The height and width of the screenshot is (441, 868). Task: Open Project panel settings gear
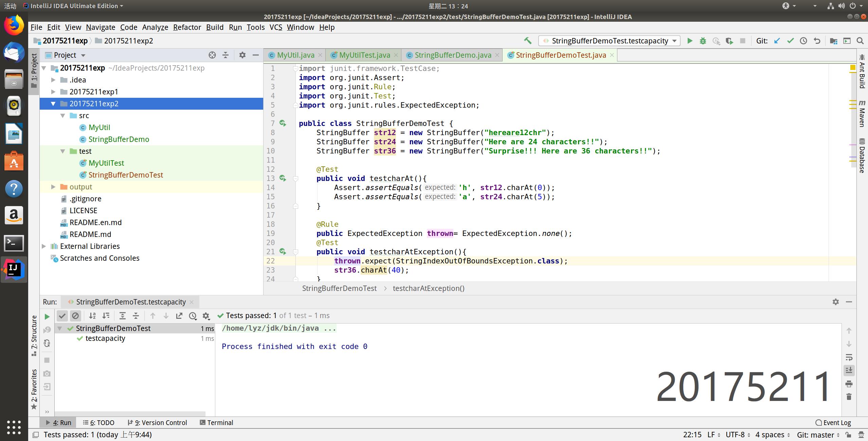click(x=242, y=55)
